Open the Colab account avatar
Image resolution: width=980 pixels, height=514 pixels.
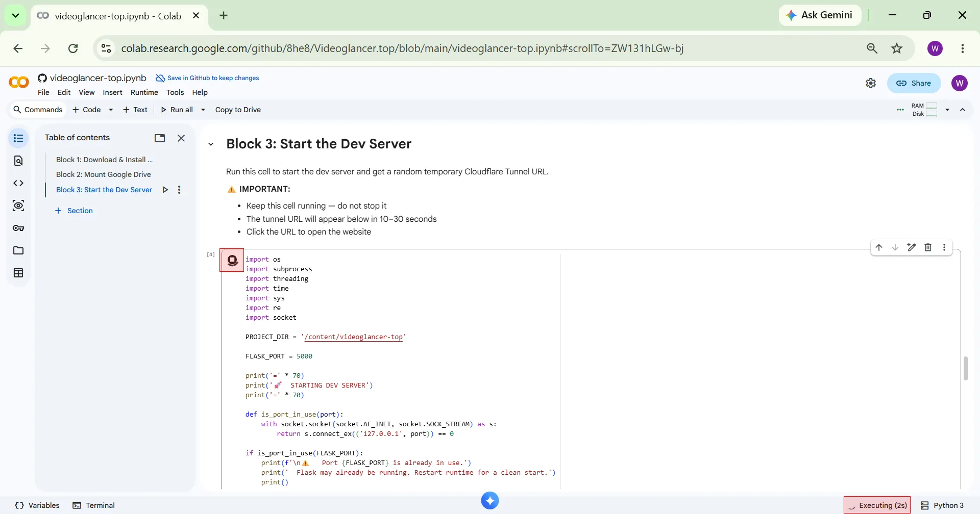(x=960, y=83)
